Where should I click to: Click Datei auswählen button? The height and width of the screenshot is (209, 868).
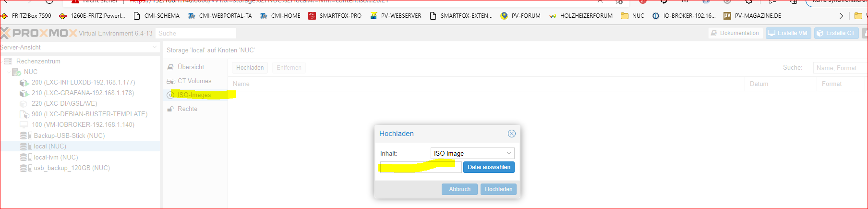point(489,167)
